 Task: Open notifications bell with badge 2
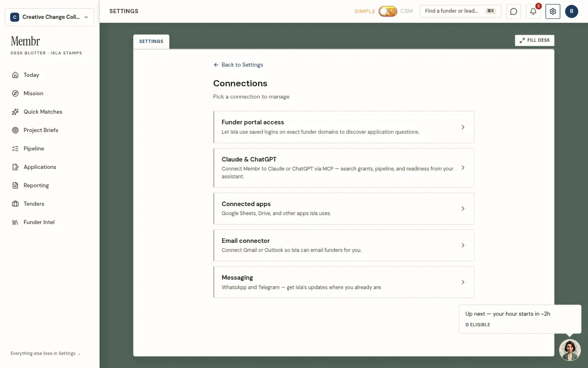click(x=533, y=11)
